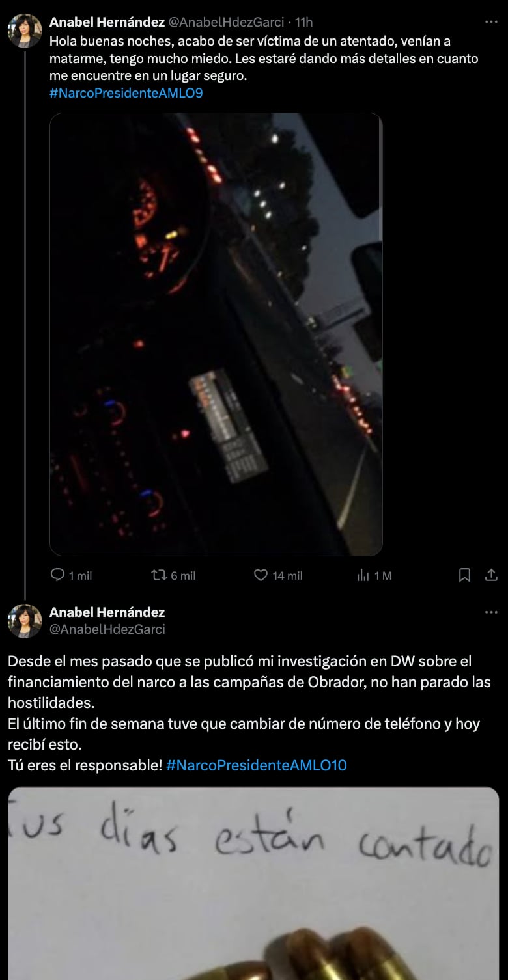Open the Anabel Hernández display name on the first tweet
This screenshot has width=508, height=980.
click(107, 22)
